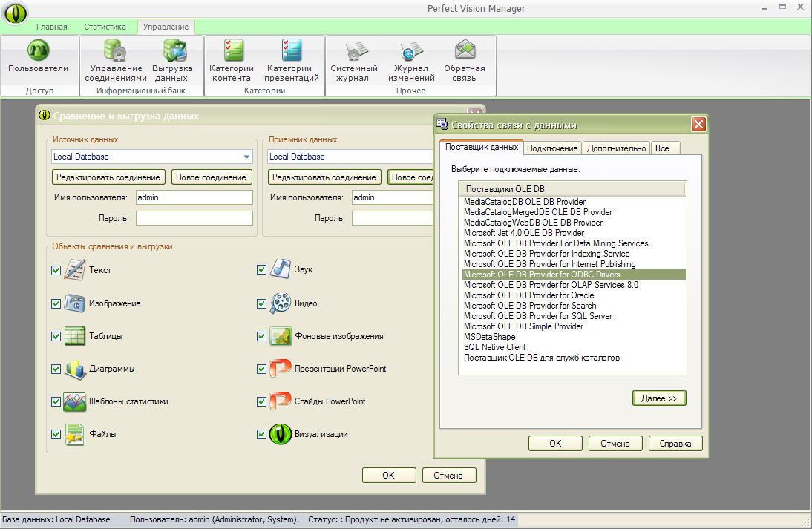Switch to the Статистика ribbon tab
This screenshot has width=812, height=529.
pos(105,27)
